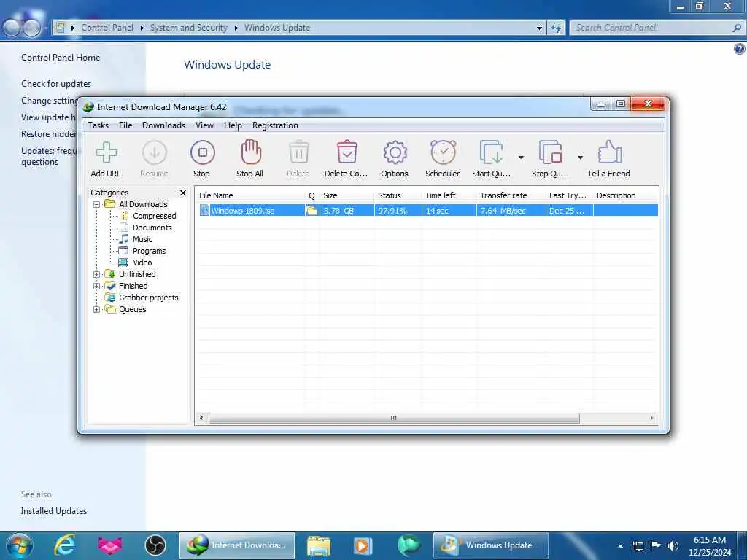Click the Tell a Friend thumbs-up icon
The width and height of the screenshot is (747, 560).
point(609,152)
